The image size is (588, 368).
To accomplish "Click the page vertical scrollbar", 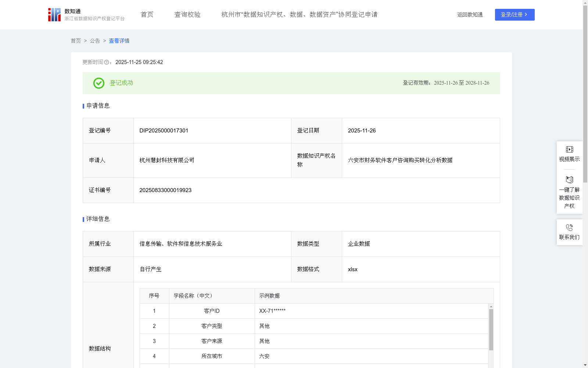I will click(x=585, y=94).
